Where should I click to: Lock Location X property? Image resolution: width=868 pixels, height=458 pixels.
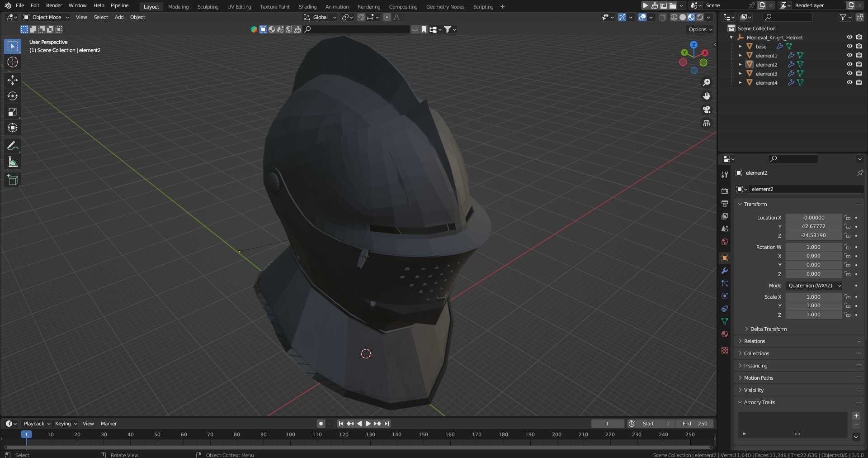coord(847,218)
